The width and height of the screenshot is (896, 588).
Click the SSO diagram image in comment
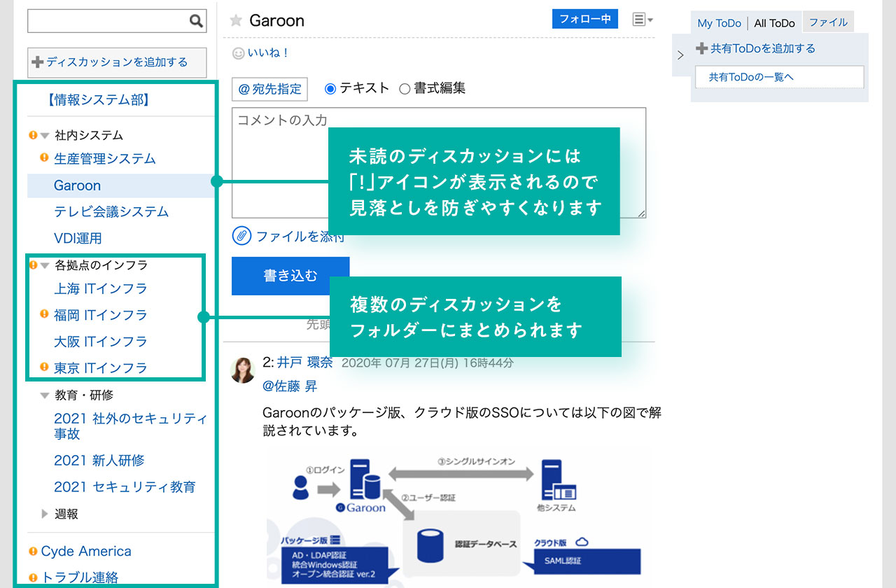[x=458, y=518]
